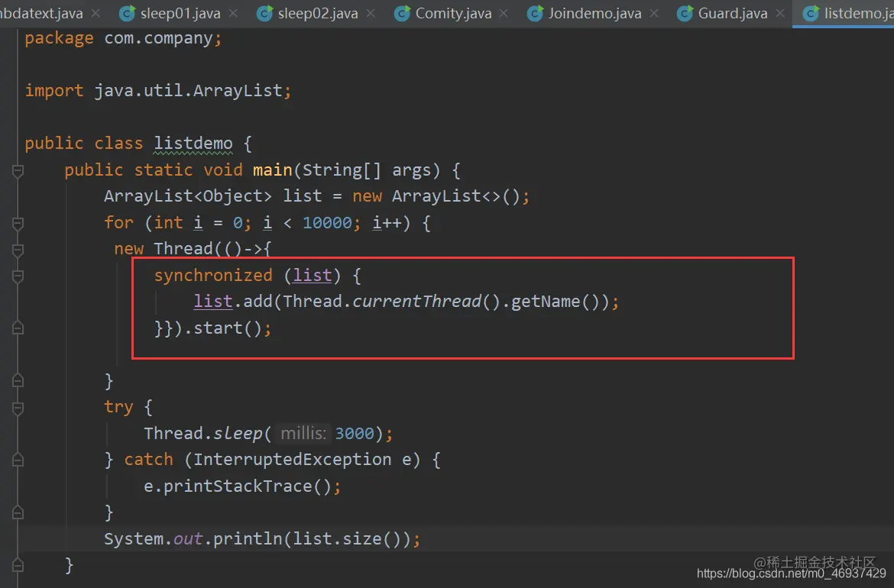Click the currentThread() method call
The width and height of the screenshot is (894, 588).
coord(426,302)
